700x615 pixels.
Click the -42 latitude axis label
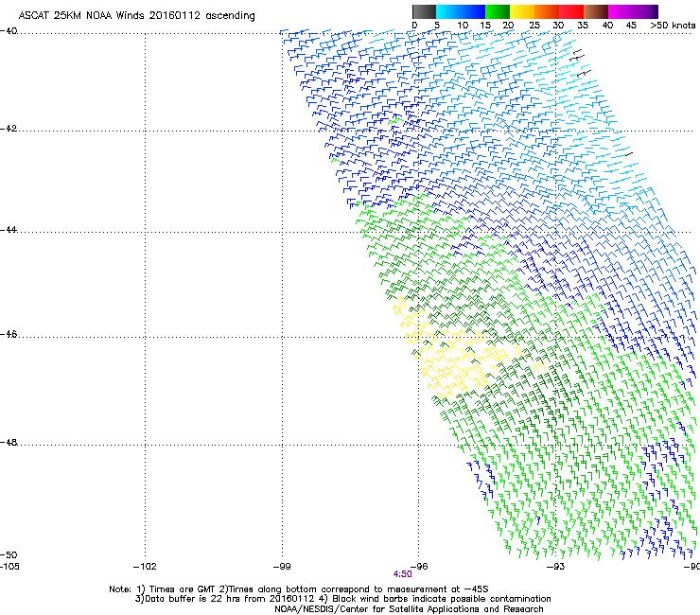9,129
